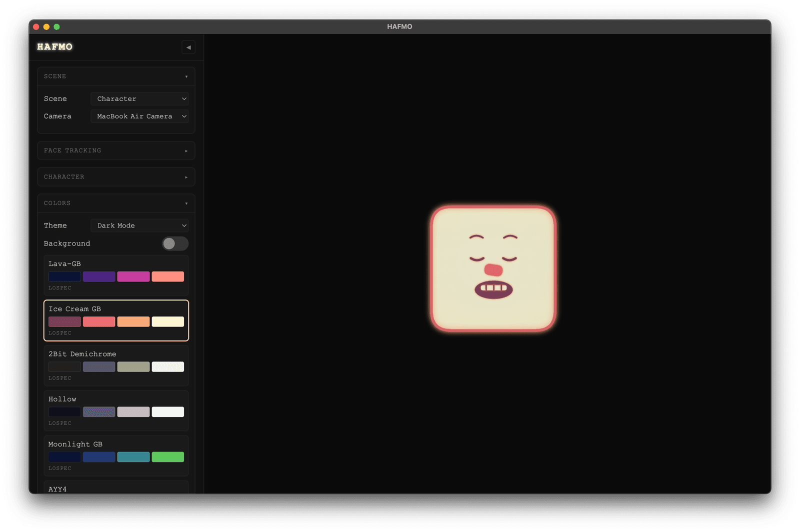The height and width of the screenshot is (532, 800).
Task: Click the LOSPEC link under Ice Cream GB
Action: click(x=60, y=333)
